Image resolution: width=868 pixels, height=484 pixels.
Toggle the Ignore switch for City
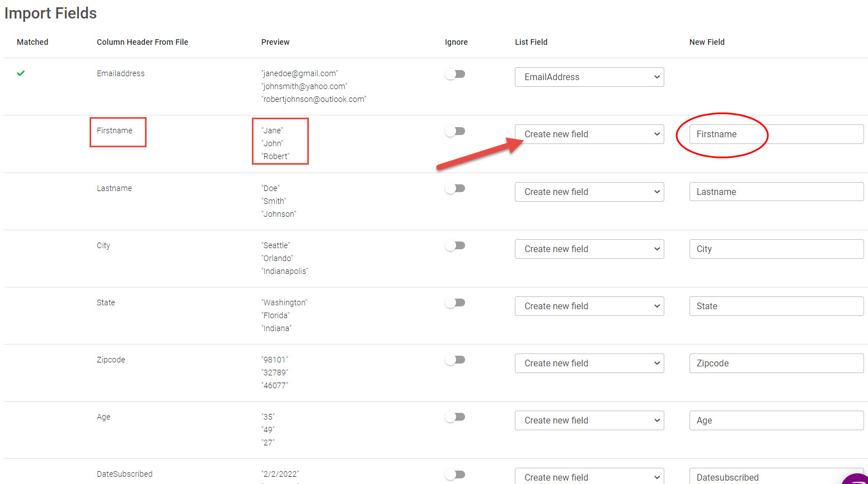click(x=455, y=245)
